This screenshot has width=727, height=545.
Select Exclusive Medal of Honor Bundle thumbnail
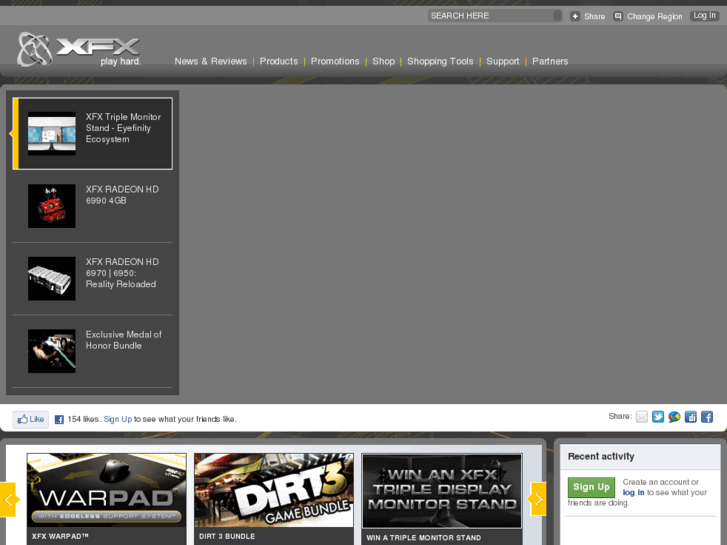tap(51, 351)
